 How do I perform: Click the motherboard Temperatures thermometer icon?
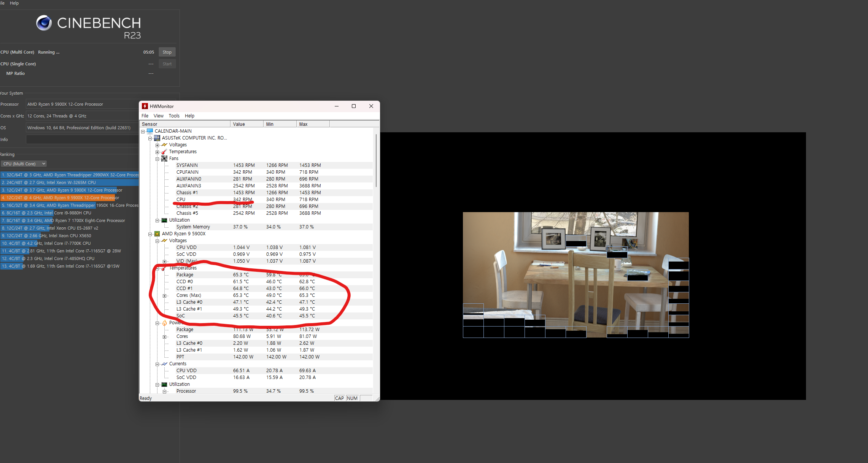pyautogui.click(x=164, y=152)
